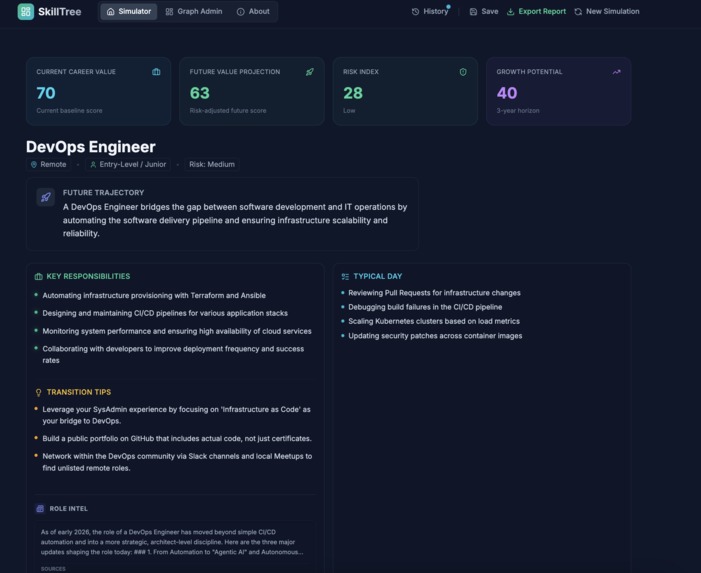Viewport: 701px width, 573px height.
Task: Click 'Leverage your SysAdmin experience' tip
Action: pyautogui.click(x=176, y=415)
